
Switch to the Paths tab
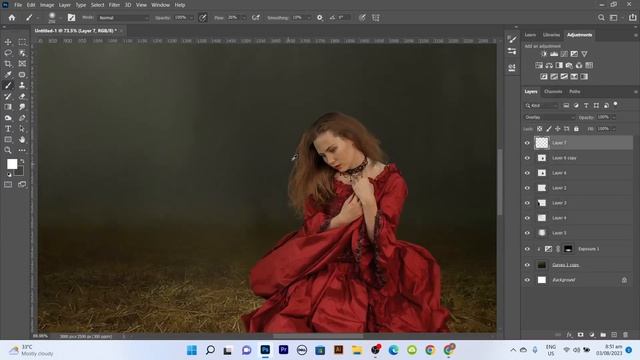click(575, 91)
